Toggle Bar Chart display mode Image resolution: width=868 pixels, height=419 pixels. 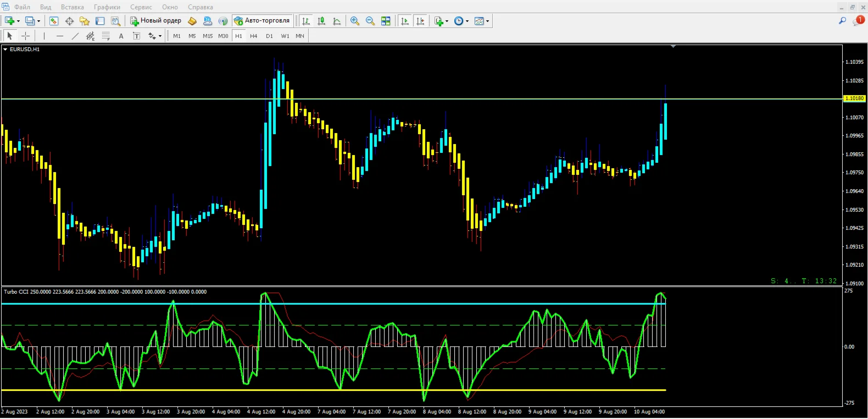pyautogui.click(x=306, y=21)
